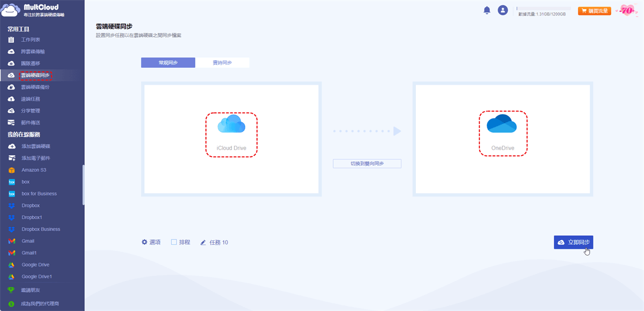The height and width of the screenshot is (311, 644).
Task: Click the Cloud Sync sidebar icon
Action: click(11, 75)
